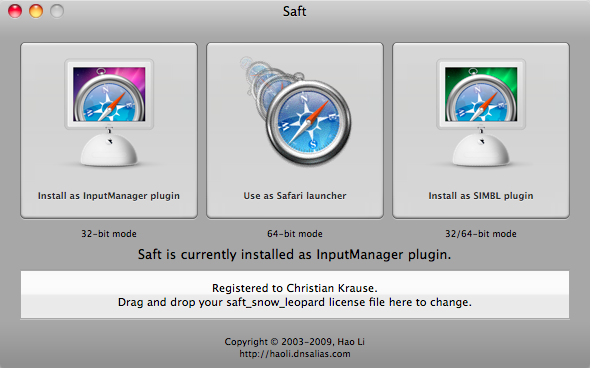Click the Safari icon on purple aurora monitor
590x368 pixels.
109,112
